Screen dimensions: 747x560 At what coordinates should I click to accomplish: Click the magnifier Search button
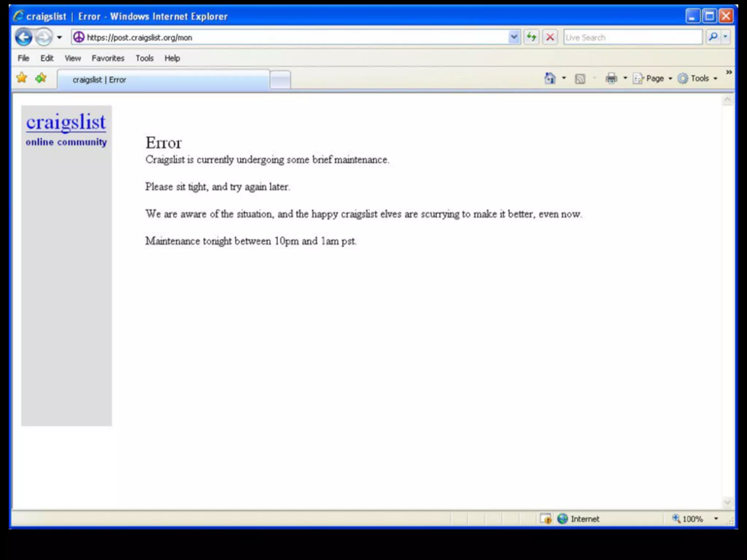pyautogui.click(x=713, y=37)
